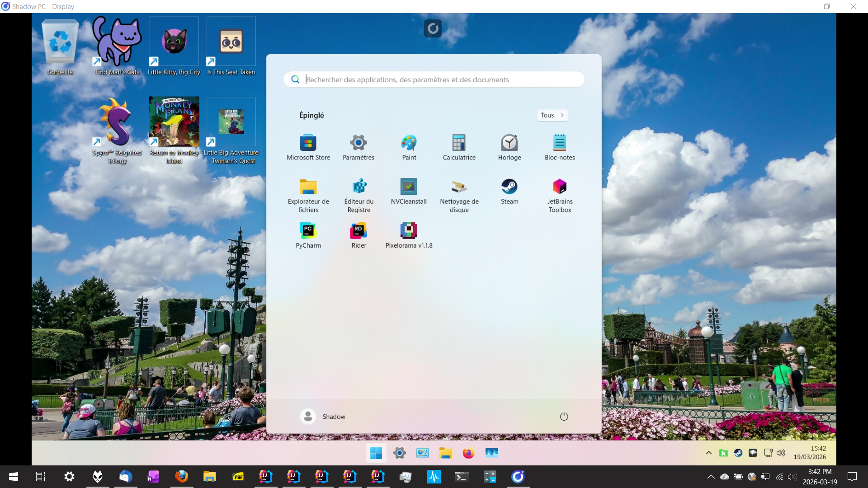Open the power options button

[x=564, y=417]
